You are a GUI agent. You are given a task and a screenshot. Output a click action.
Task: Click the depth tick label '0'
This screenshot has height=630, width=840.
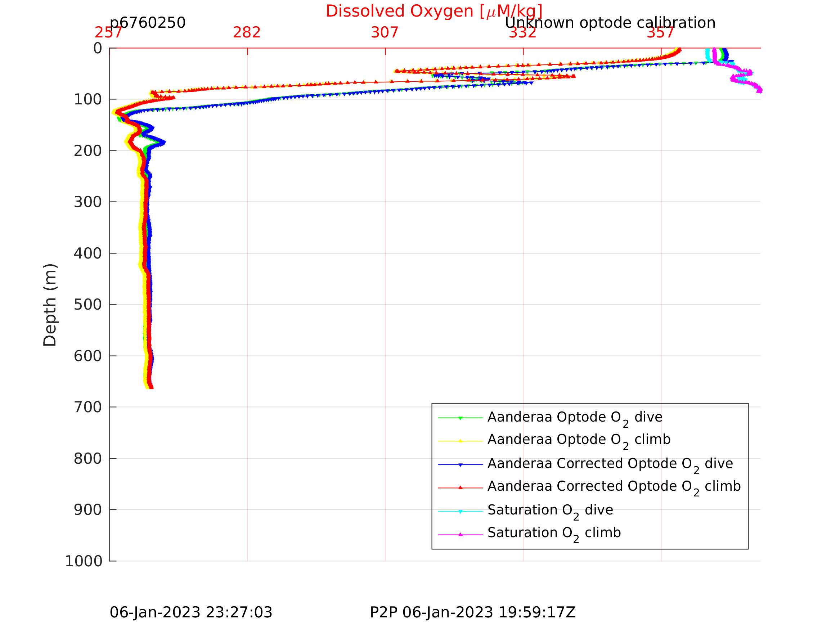tap(98, 48)
